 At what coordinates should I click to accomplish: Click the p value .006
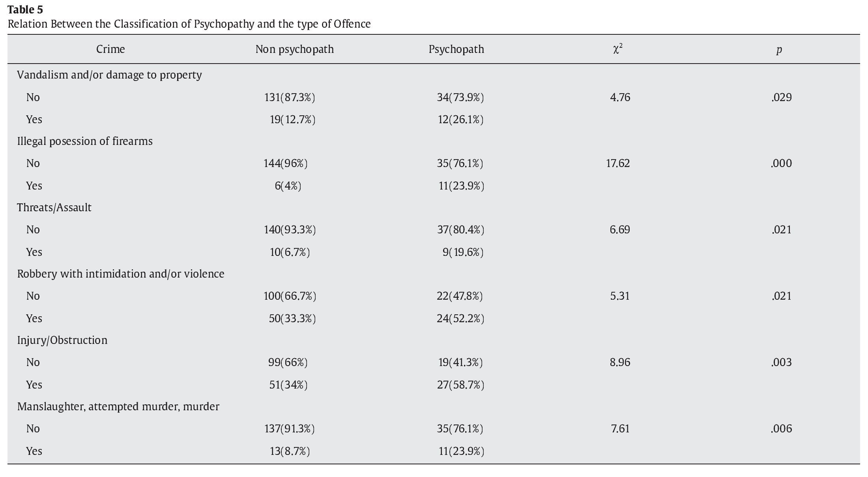pos(781,429)
